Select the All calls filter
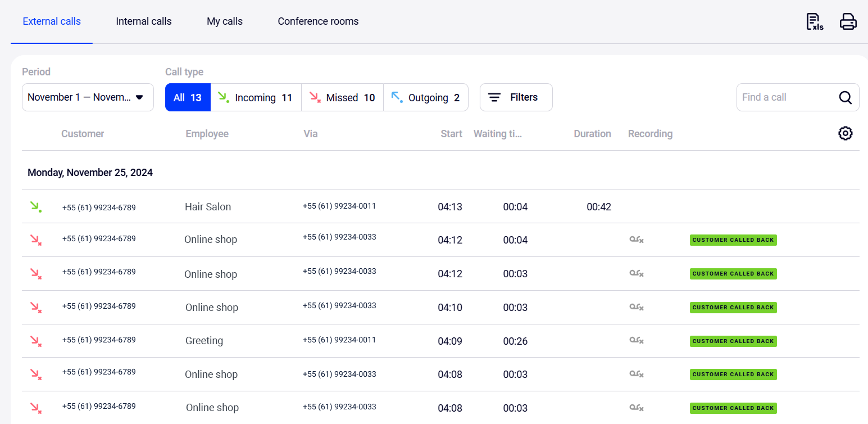This screenshot has height=424, width=868. click(x=188, y=97)
